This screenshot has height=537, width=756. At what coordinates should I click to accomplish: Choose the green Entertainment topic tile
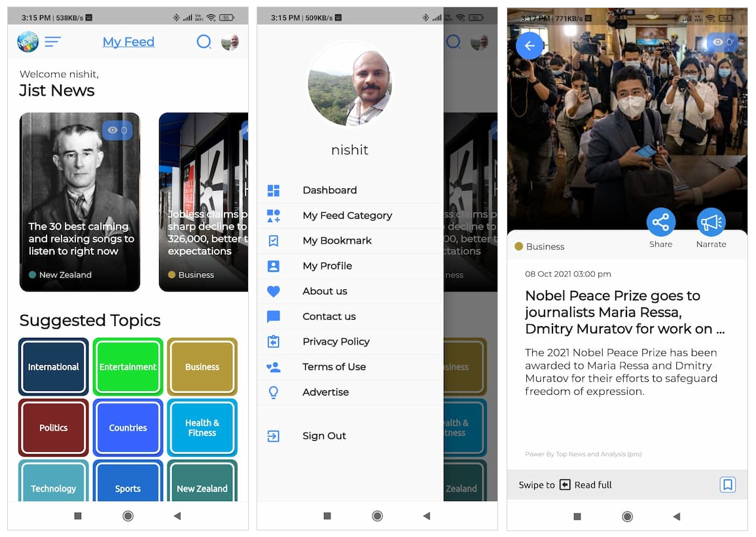128,367
